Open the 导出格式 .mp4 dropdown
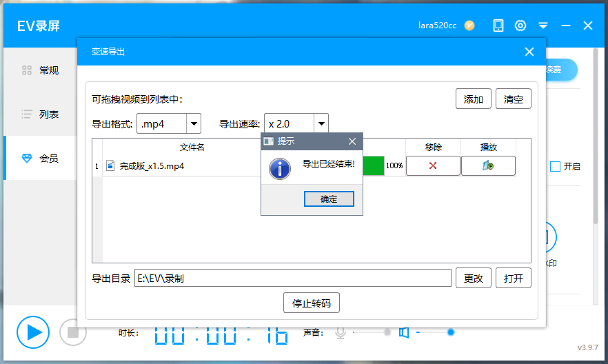Screen dimensions: 608x364 169,123
